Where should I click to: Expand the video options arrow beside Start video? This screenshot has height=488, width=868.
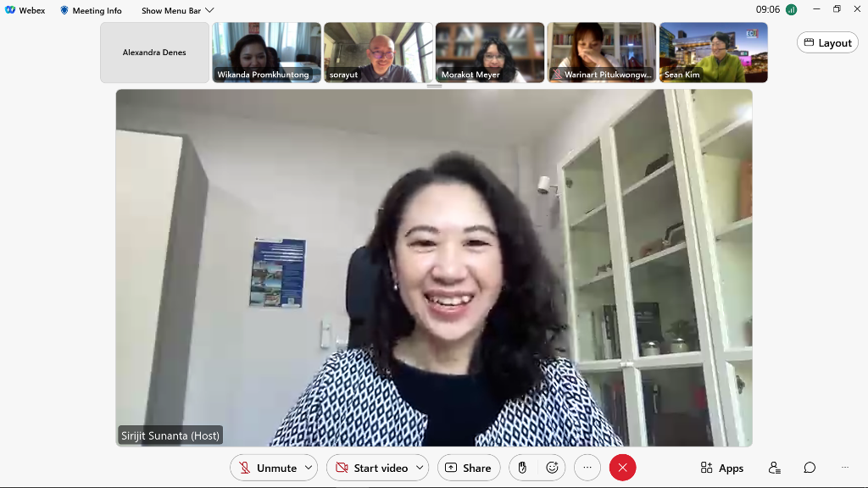419,468
